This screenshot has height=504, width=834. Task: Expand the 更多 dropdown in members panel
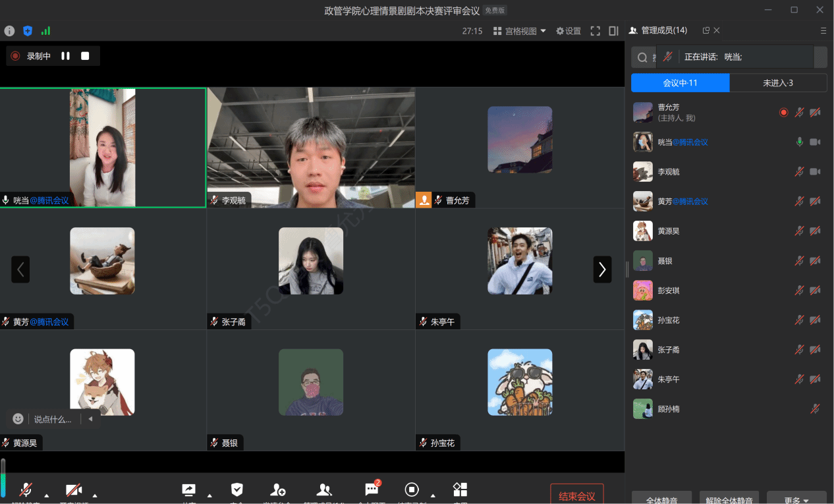pos(796,499)
